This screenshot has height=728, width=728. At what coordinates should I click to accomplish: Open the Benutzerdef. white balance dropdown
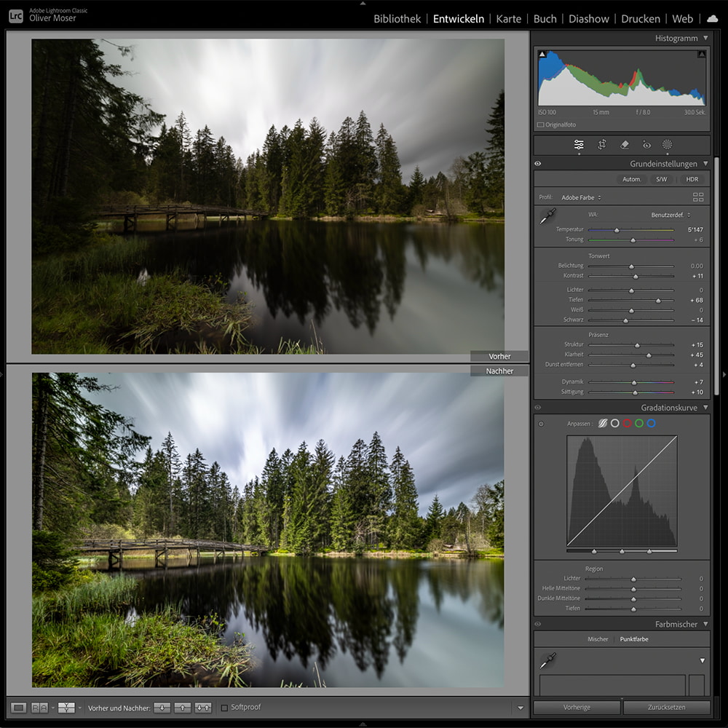(x=670, y=215)
